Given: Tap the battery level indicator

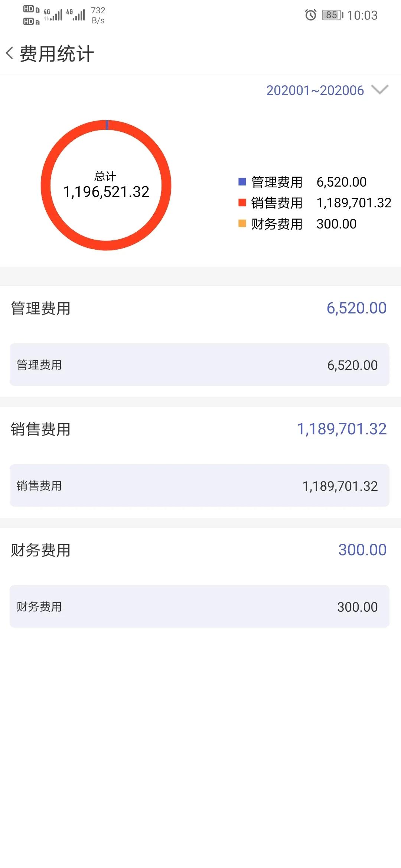Looking at the screenshot, I should coord(333,15).
